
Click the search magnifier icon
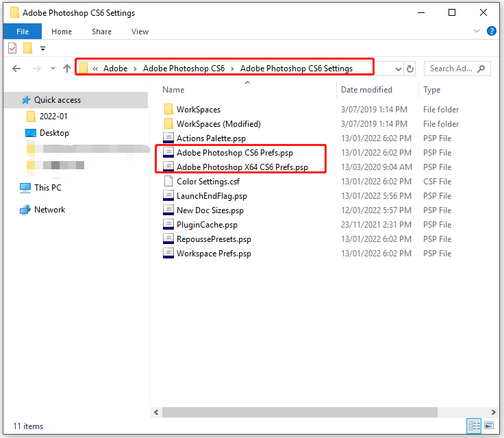tap(481, 69)
